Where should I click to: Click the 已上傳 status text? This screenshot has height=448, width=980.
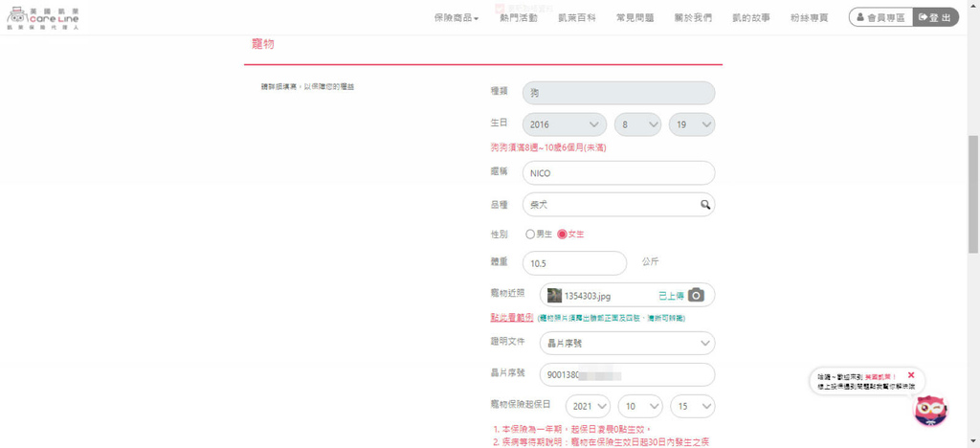[x=671, y=296]
